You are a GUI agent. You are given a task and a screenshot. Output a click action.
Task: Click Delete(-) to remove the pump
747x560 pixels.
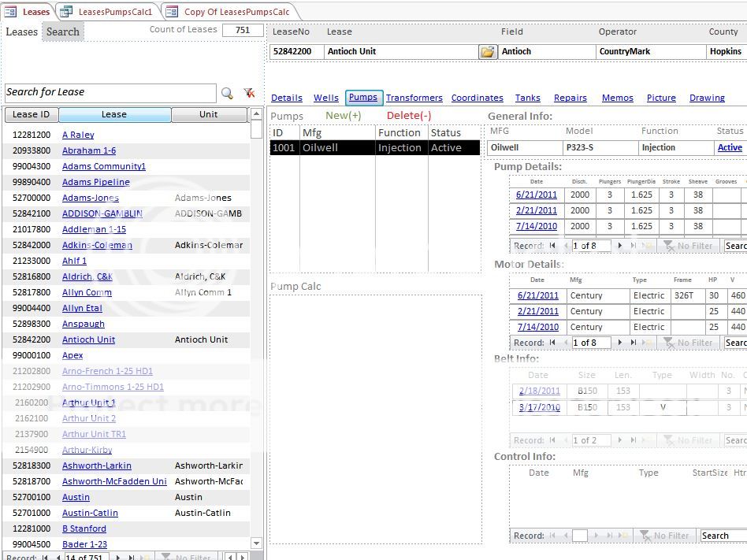[408, 116]
